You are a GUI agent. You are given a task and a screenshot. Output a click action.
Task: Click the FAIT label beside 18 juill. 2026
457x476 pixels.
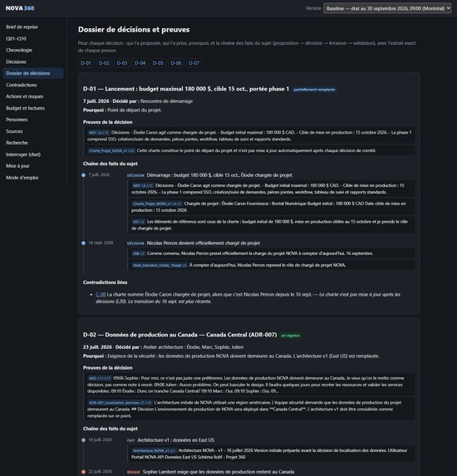[131, 440]
